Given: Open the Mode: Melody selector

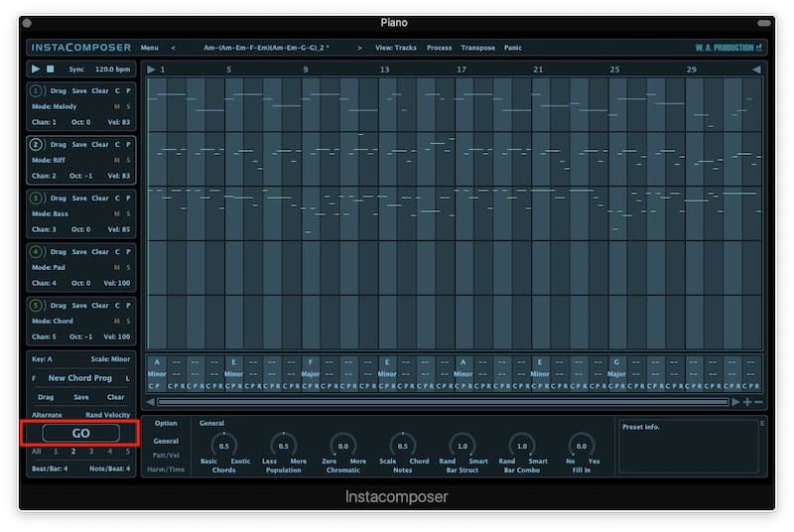Looking at the screenshot, I should tap(55, 107).
